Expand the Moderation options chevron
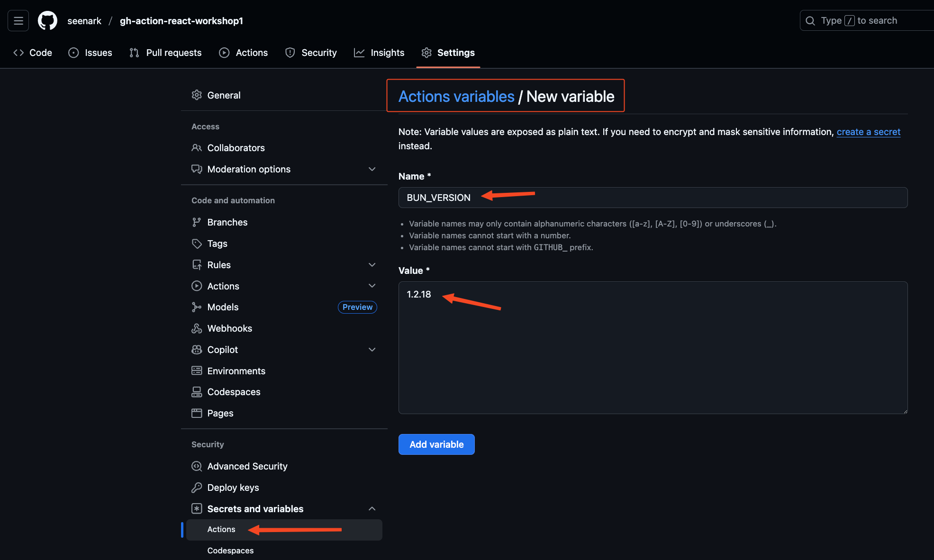Screen dimensions: 934x560 (x=372, y=169)
